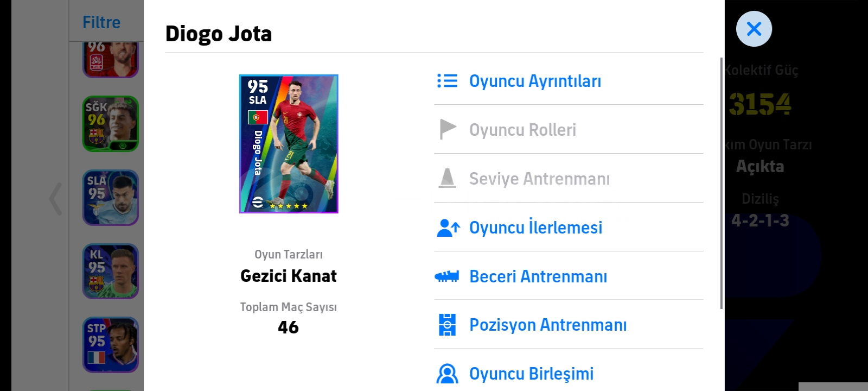Click the player progression icon with arrow
Screen dimensions: 868x391
click(448, 228)
